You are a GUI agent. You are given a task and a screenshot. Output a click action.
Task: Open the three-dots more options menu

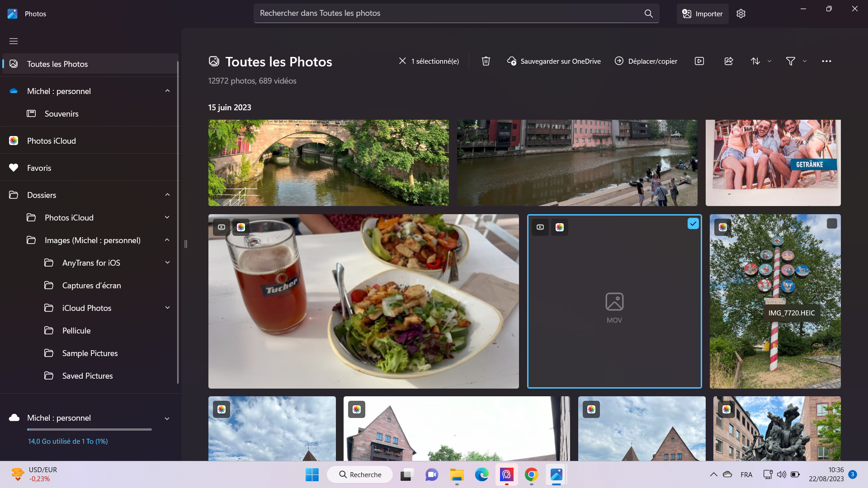pos(826,61)
